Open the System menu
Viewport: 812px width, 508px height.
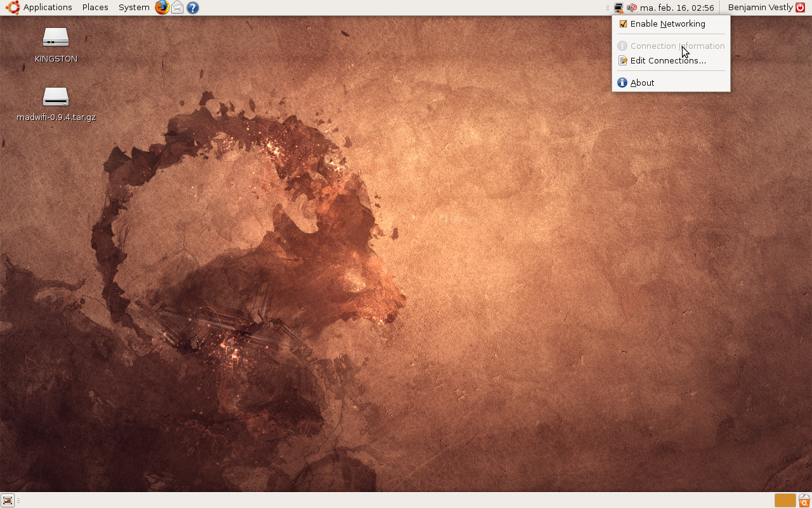click(x=134, y=8)
